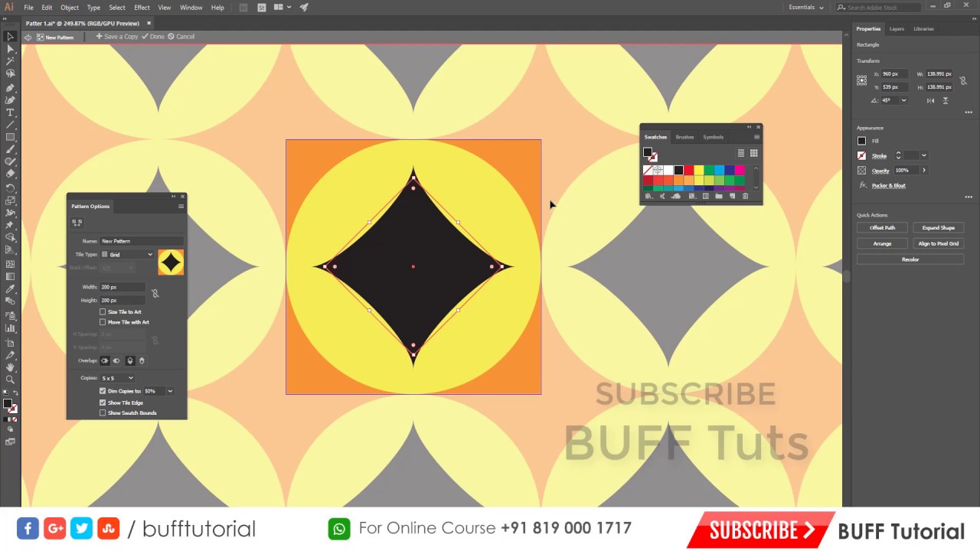Select the Selection tool arrow
The width and height of the screenshot is (980, 551).
coord(10,36)
